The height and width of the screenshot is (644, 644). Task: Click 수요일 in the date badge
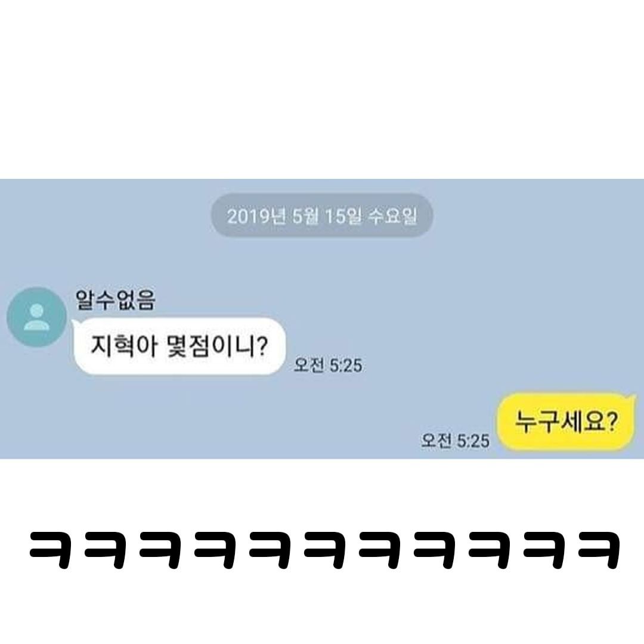(392, 216)
